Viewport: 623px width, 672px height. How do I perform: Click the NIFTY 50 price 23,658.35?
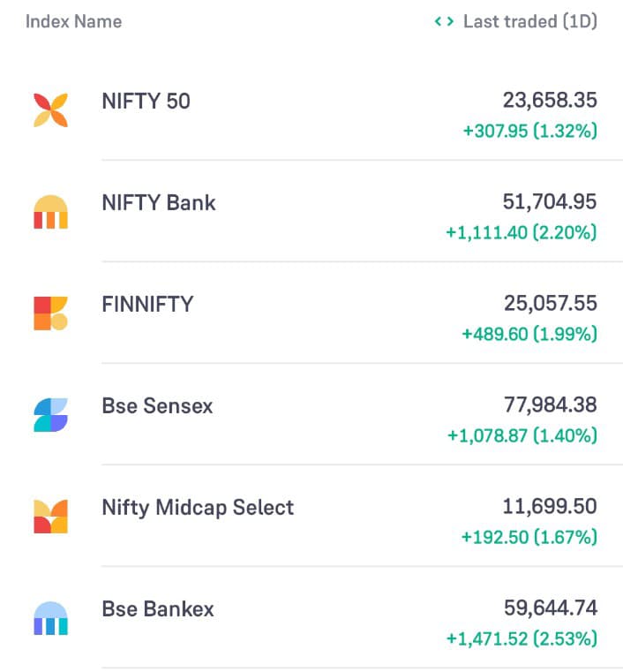550,101
